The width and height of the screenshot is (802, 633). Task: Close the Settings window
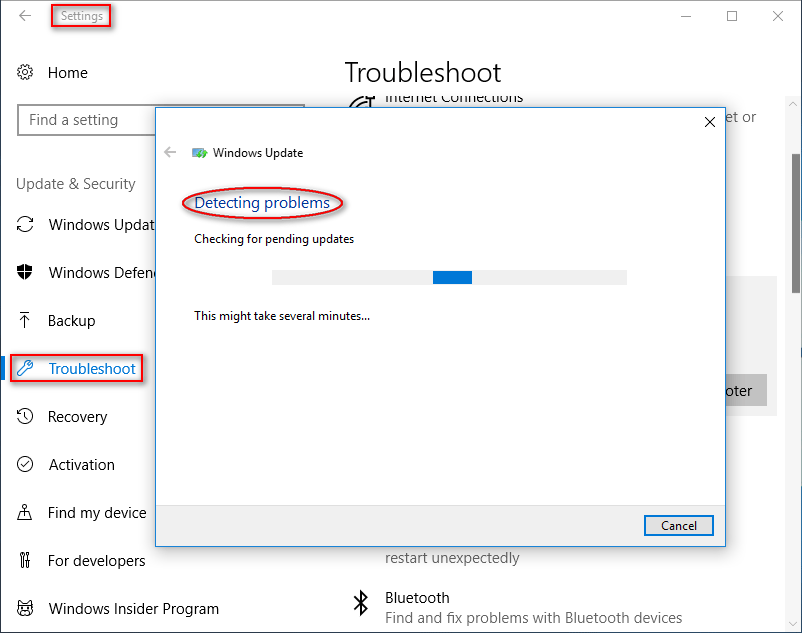[777, 16]
